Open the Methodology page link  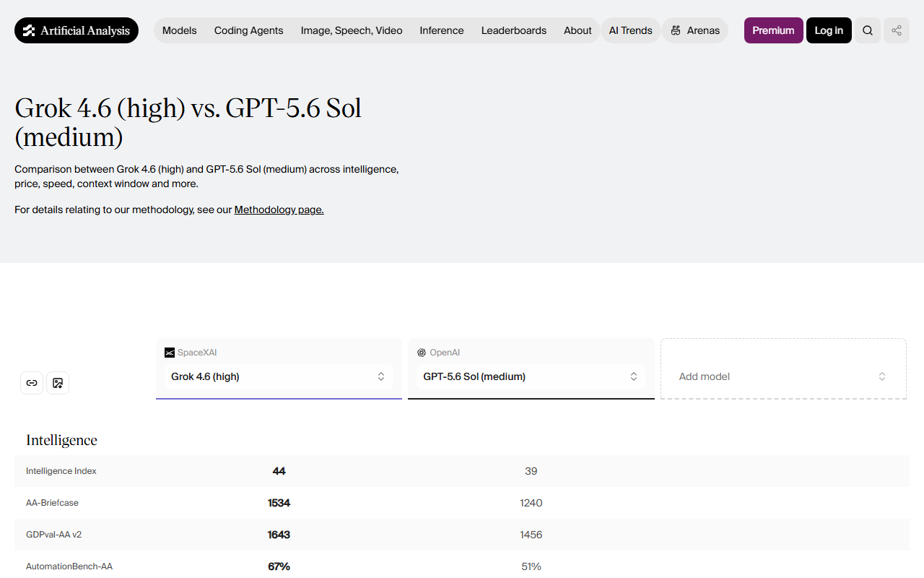pyautogui.click(x=279, y=210)
